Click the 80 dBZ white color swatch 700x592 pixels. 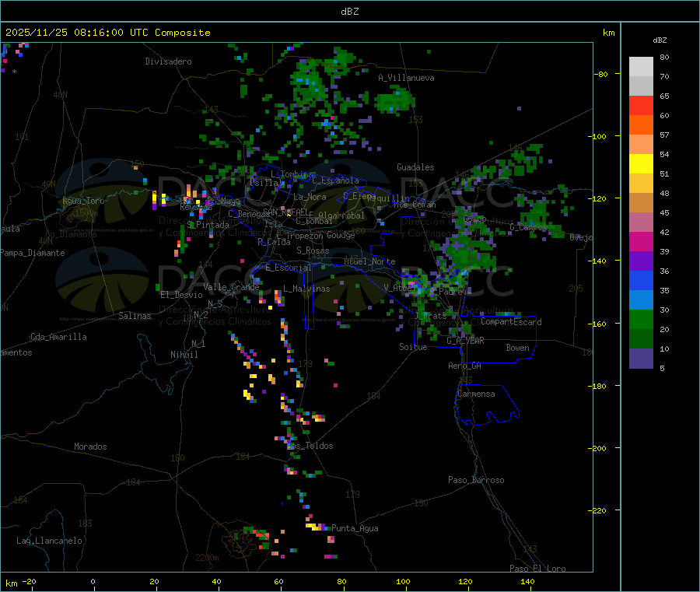pyautogui.click(x=641, y=67)
